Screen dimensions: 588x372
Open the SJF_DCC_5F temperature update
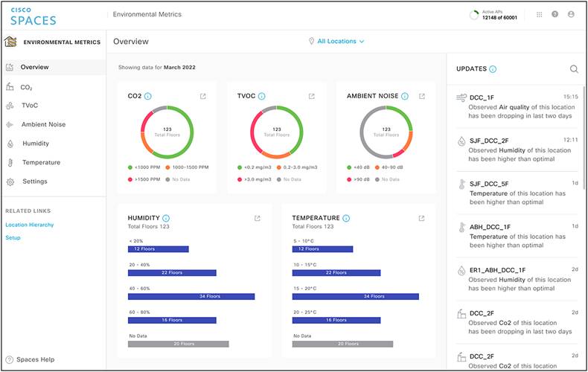click(x=517, y=193)
